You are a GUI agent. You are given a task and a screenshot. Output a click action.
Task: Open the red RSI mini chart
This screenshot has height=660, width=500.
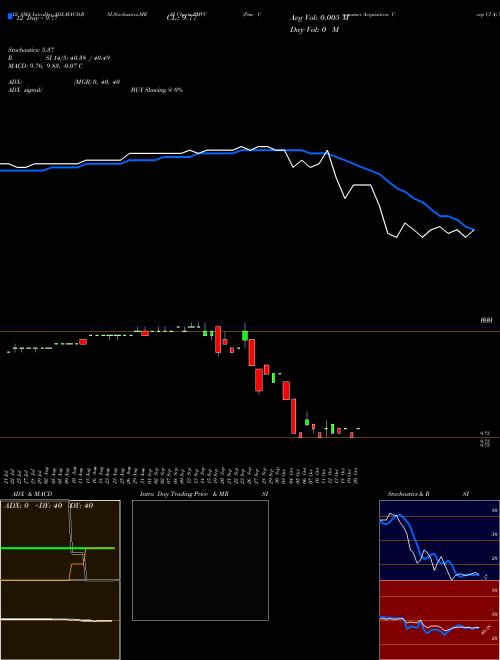(x=439, y=620)
